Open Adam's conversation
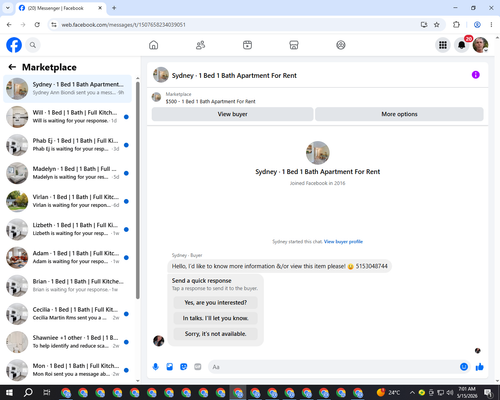The height and width of the screenshot is (400, 500). click(x=67, y=258)
